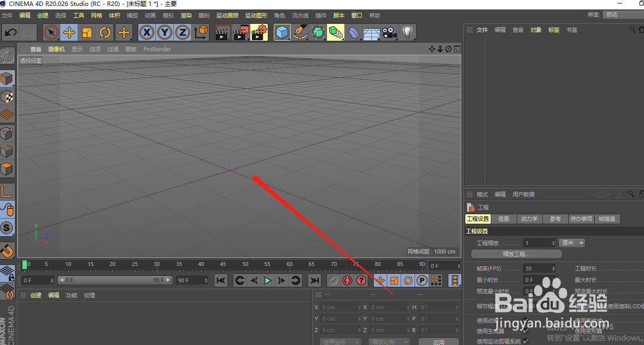The width and height of the screenshot is (644, 345).
Task: Open Edit Render Settings icon
Action: pos(259,33)
